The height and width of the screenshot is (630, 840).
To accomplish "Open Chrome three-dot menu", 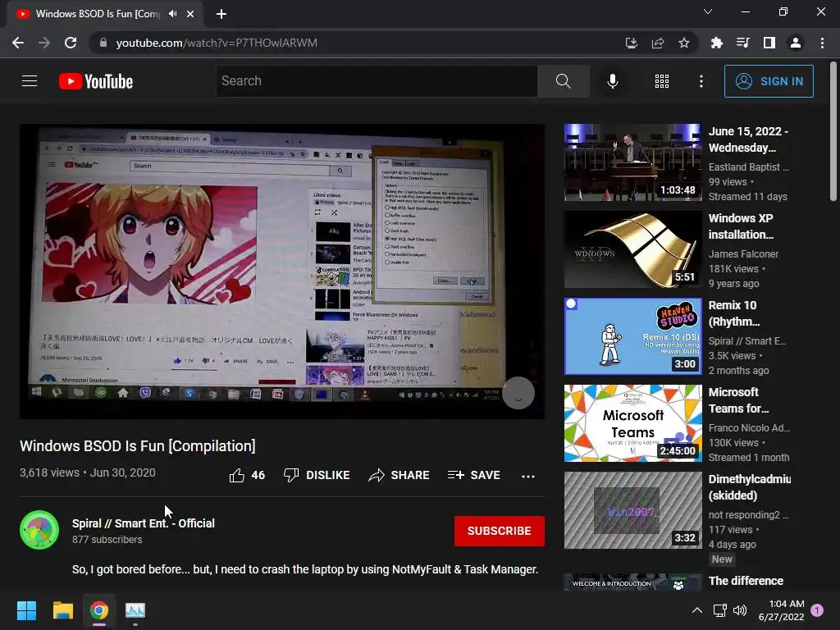I will pos(822,43).
